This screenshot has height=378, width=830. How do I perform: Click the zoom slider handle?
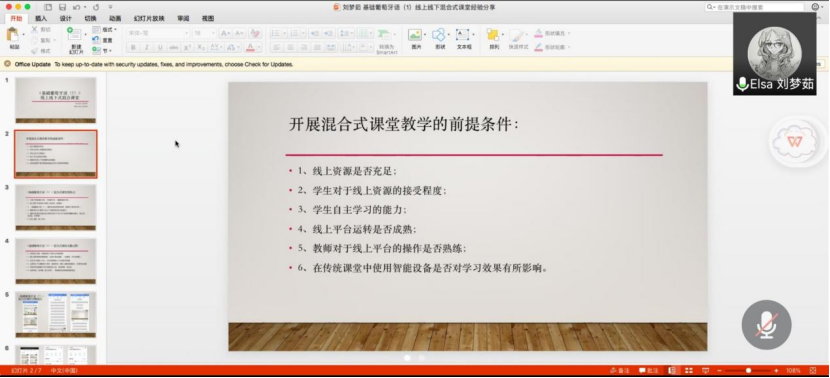pos(748,371)
